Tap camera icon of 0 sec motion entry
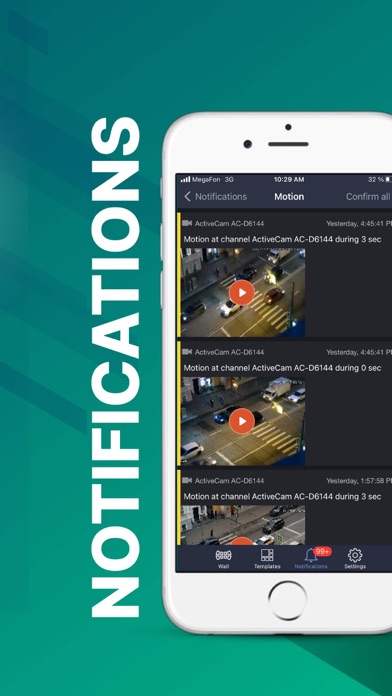Screen dimensions: 392x696 tap(187, 352)
